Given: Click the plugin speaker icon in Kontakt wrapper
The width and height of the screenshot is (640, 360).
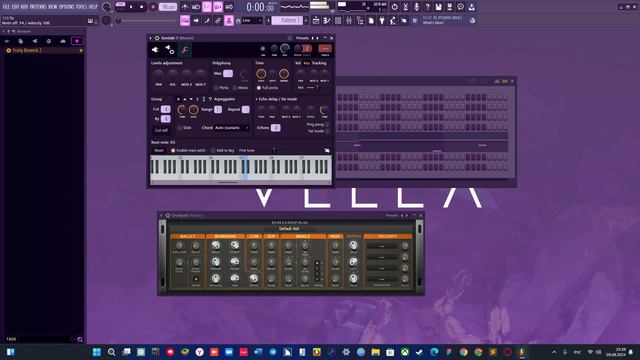Looking at the screenshot, I should 155,50.
